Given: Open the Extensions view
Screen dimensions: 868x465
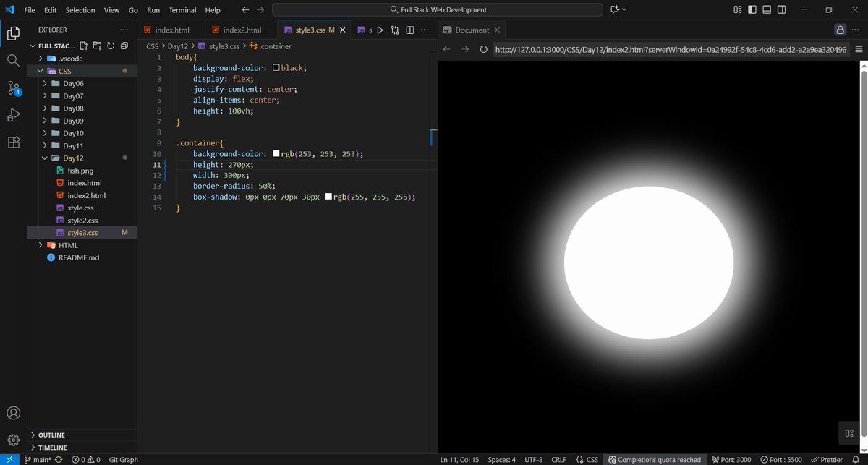Looking at the screenshot, I should point(13,142).
